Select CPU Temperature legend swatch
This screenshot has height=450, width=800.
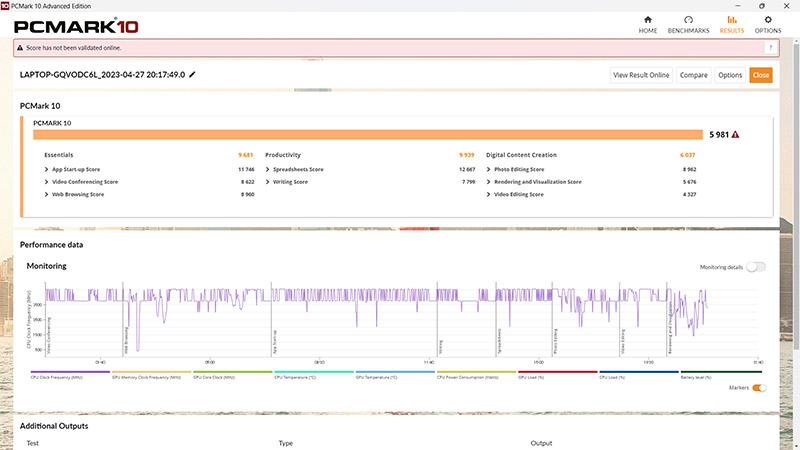[314, 372]
